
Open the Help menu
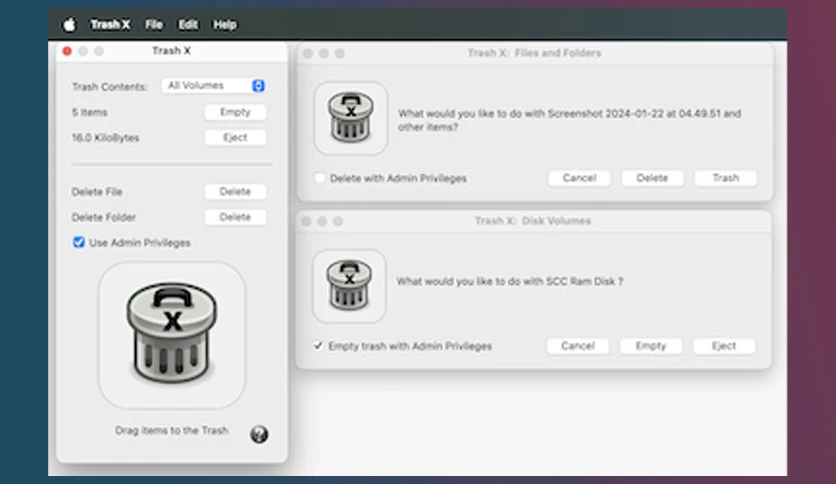[x=225, y=25]
